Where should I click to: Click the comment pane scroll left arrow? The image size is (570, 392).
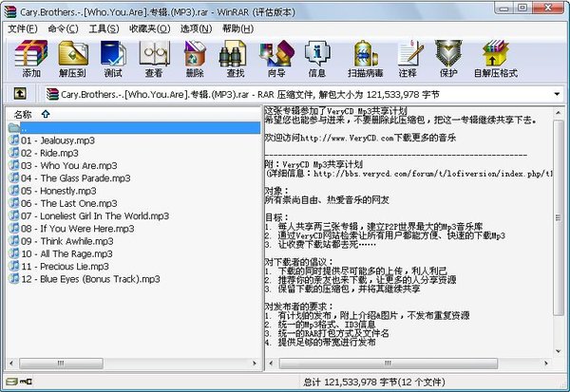click(271, 363)
